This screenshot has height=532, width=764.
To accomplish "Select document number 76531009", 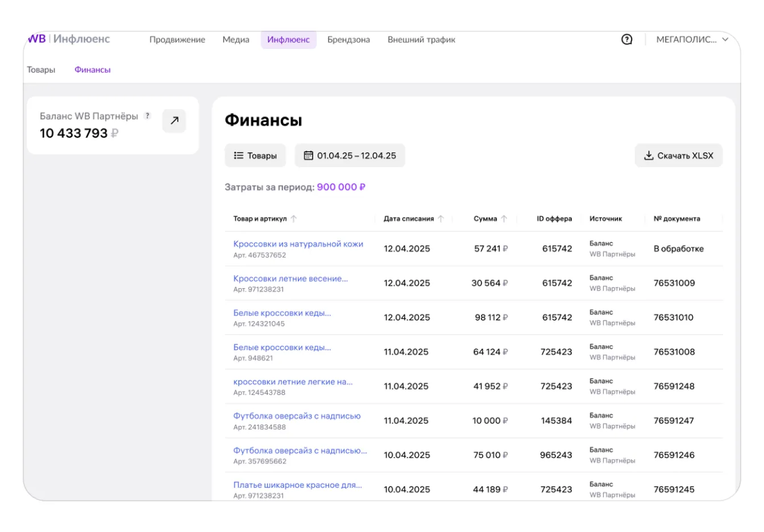I will 674,283.
